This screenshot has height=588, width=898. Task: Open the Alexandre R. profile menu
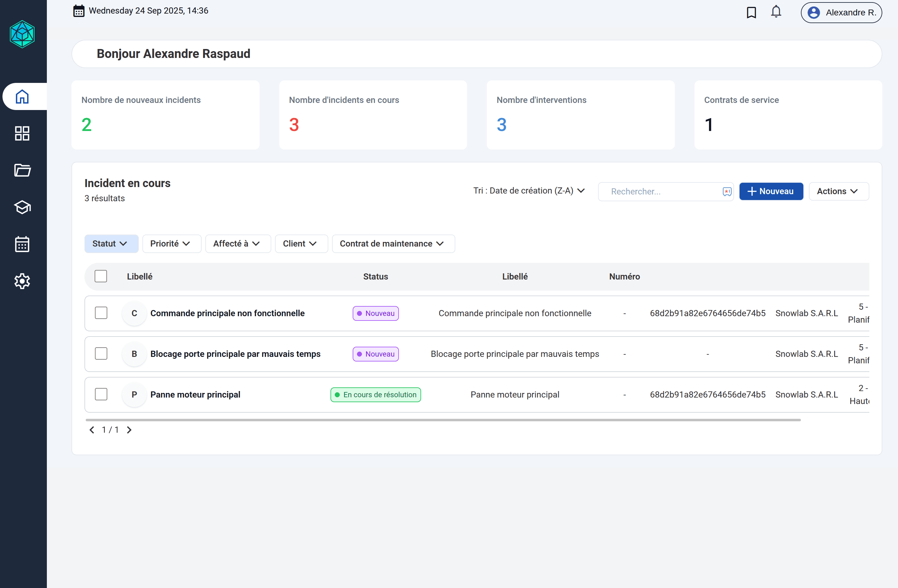pos(841,12)
